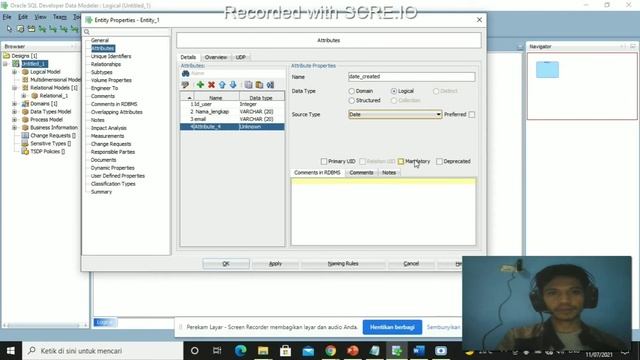Switch to the Notes tab
The height and width of the screenshot is (360, 640).
[x=389, y=173]
